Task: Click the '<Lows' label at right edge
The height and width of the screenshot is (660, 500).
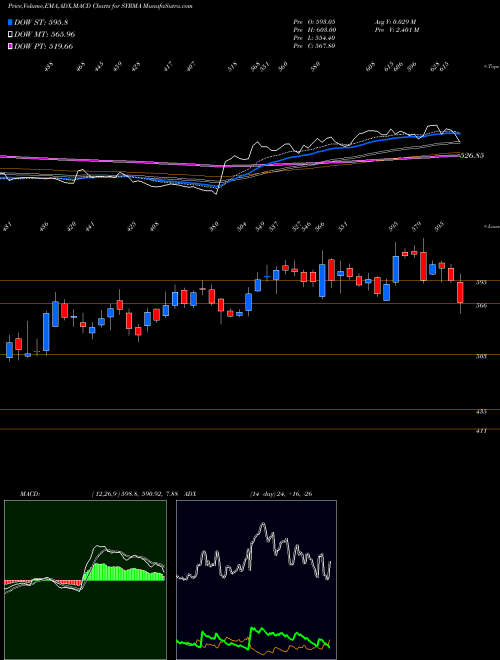Action: tap(491, 226)
